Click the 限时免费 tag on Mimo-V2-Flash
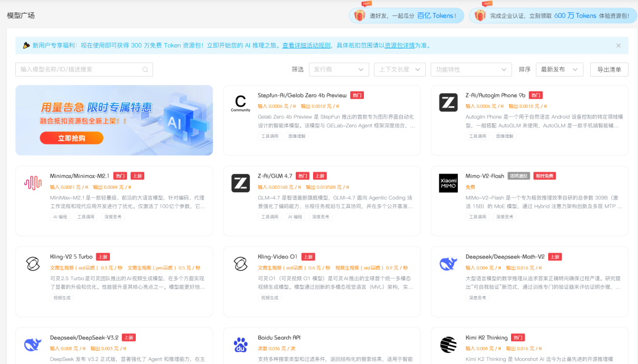This screenshot has width=638, height=364. [x=545, y=176]
